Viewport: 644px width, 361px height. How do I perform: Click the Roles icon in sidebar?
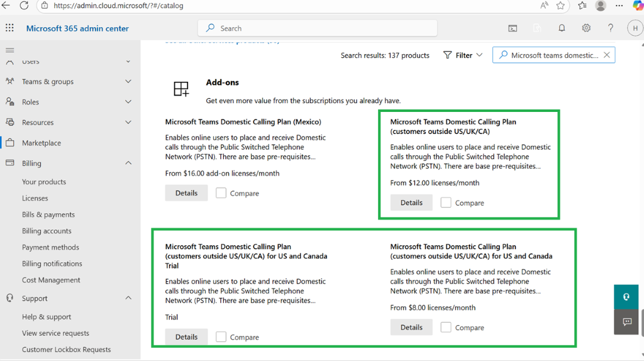tap(10, 101)
